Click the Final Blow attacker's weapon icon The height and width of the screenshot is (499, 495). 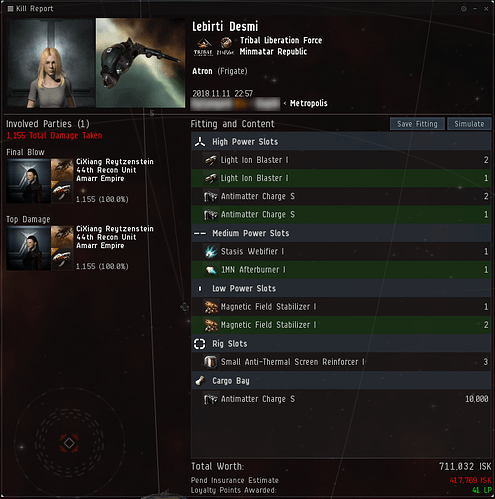tap(62, 192)
